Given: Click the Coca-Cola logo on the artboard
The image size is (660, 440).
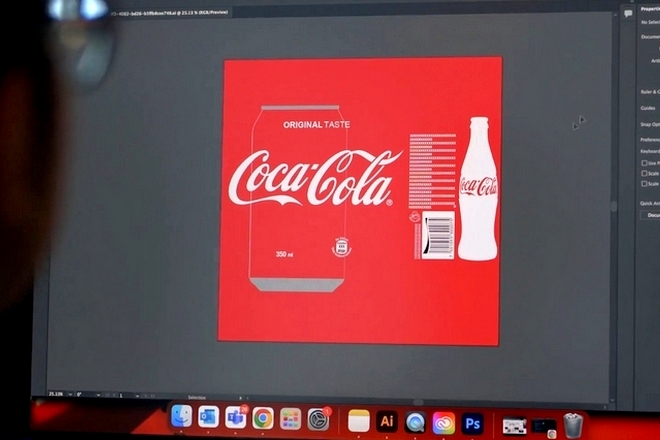Looking at the screenshot, I should coord(313,177).
